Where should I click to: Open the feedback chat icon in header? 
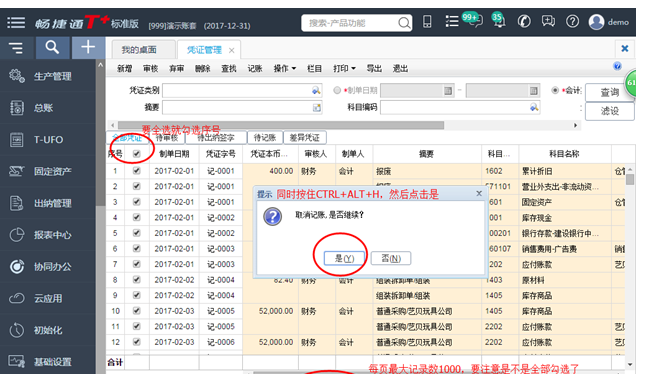[548, 21]
